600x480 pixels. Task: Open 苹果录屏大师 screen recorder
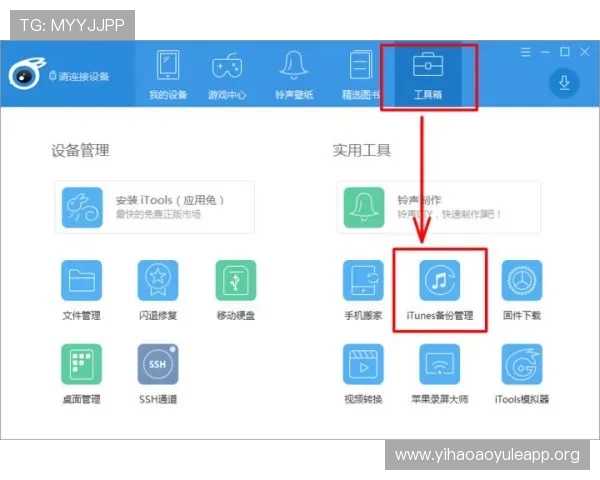coord(440,364)
